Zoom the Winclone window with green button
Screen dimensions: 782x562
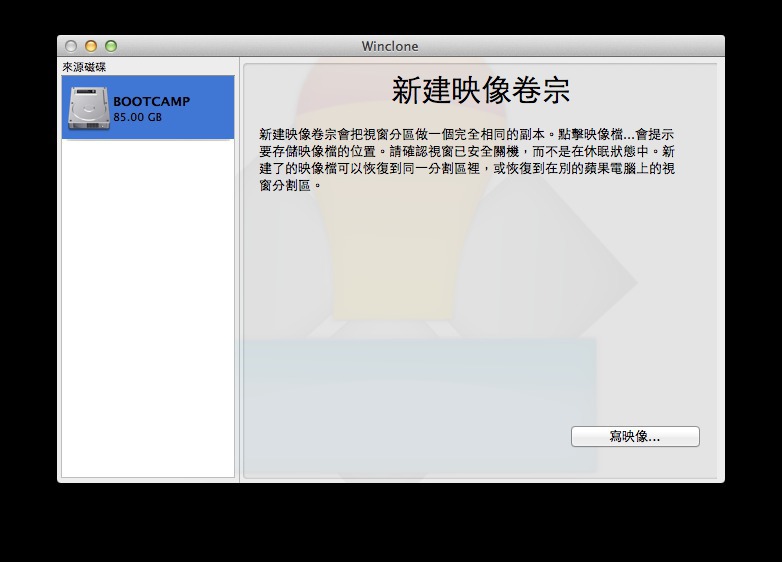[x=111, y=46]
